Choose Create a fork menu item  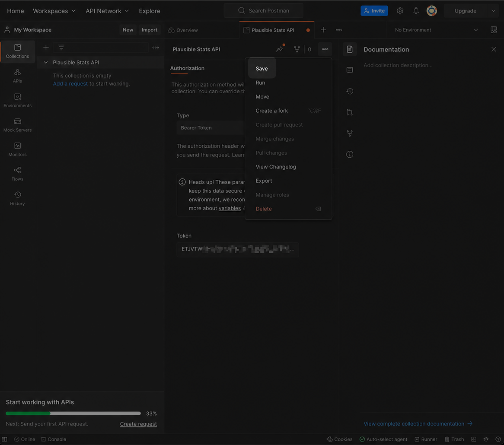click(288, 111)
